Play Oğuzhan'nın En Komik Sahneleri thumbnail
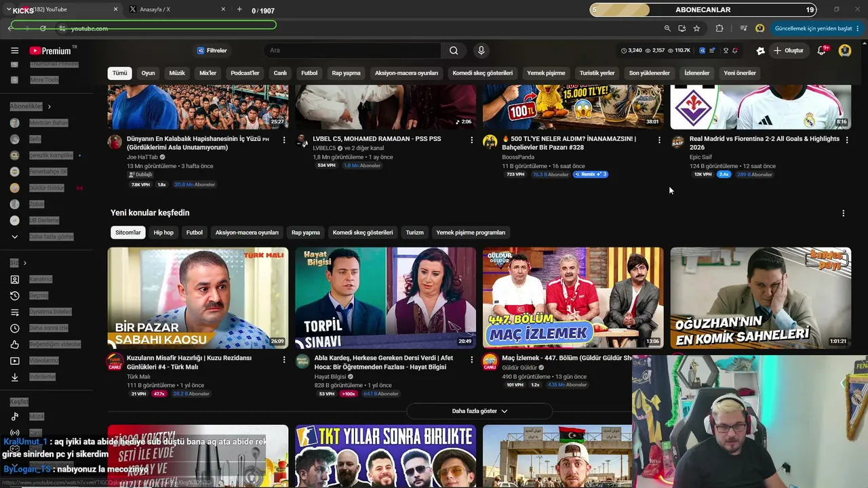The width and height of the screenshot is (868, 488). (761, 298)
